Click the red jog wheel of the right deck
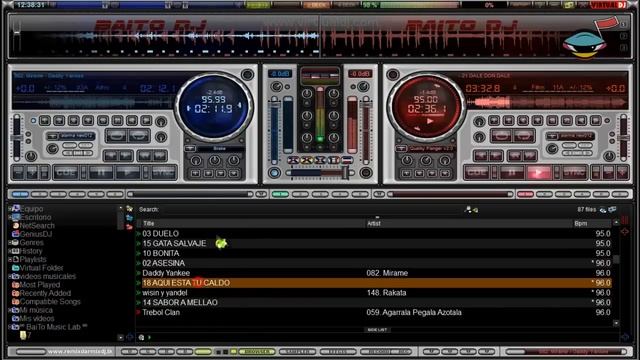Screen dimensions: 640x360 pos(426,107)
